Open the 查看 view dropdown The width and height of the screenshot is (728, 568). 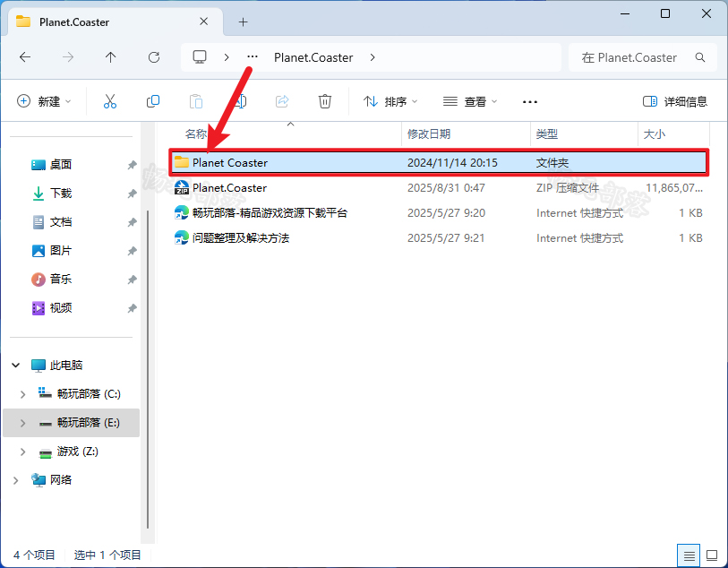470,101
